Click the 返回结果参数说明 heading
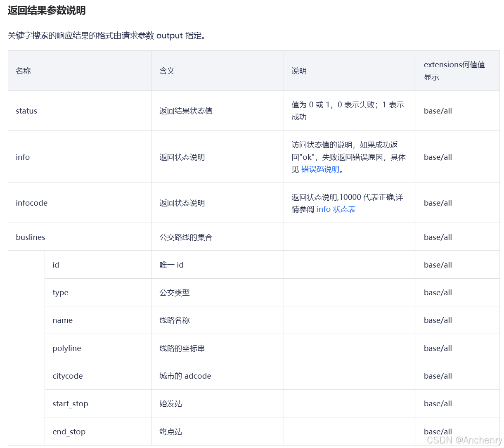Viewport: 504px width, 448px height. pos(47,10)
